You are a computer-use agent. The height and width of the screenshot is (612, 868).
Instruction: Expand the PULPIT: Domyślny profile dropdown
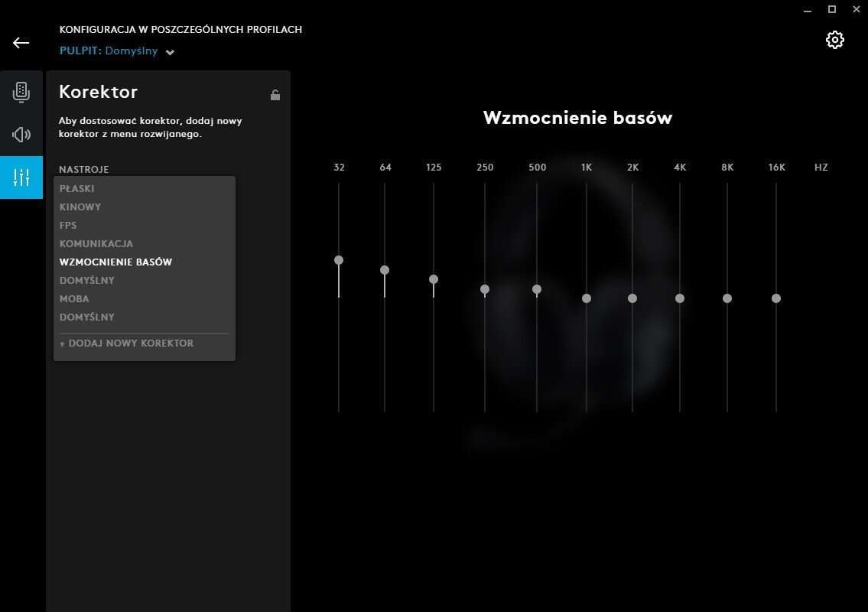170,52
